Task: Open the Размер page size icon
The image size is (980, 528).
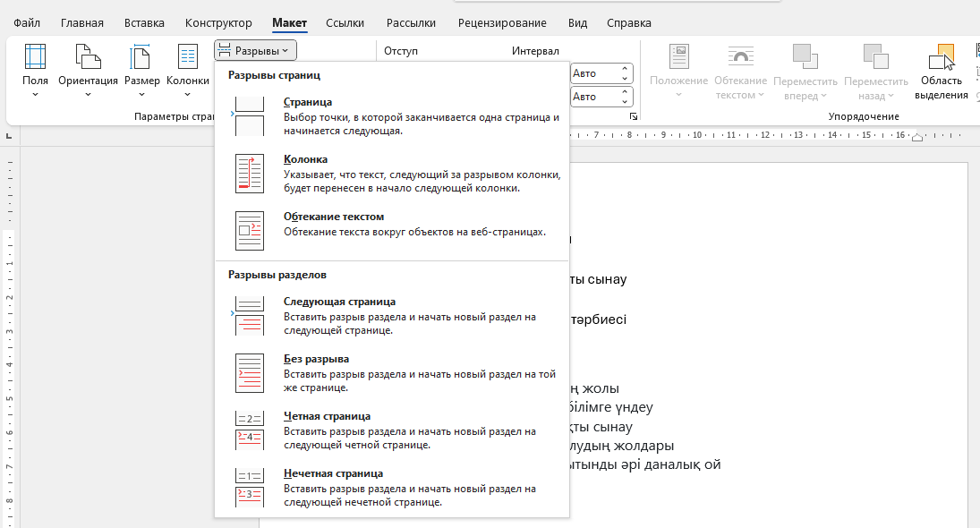Action: tap(141, 56)
